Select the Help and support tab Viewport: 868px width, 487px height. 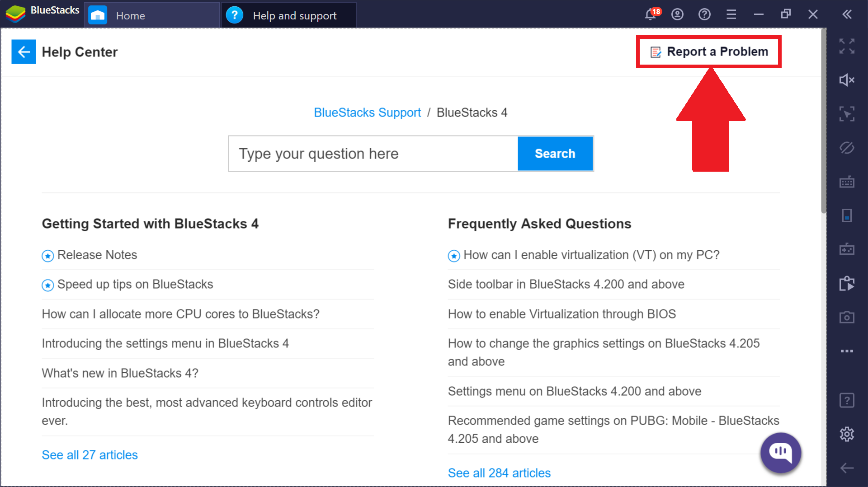289,15
